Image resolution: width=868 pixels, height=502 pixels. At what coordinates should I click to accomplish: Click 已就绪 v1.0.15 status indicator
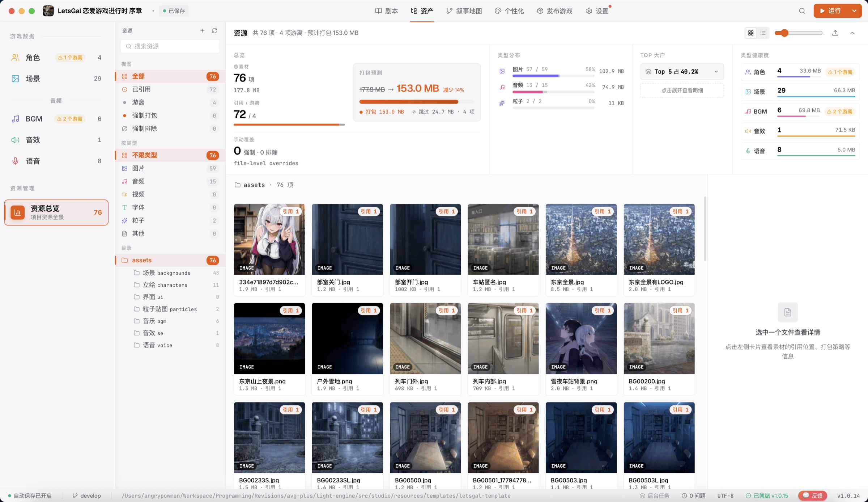point(767,496)
